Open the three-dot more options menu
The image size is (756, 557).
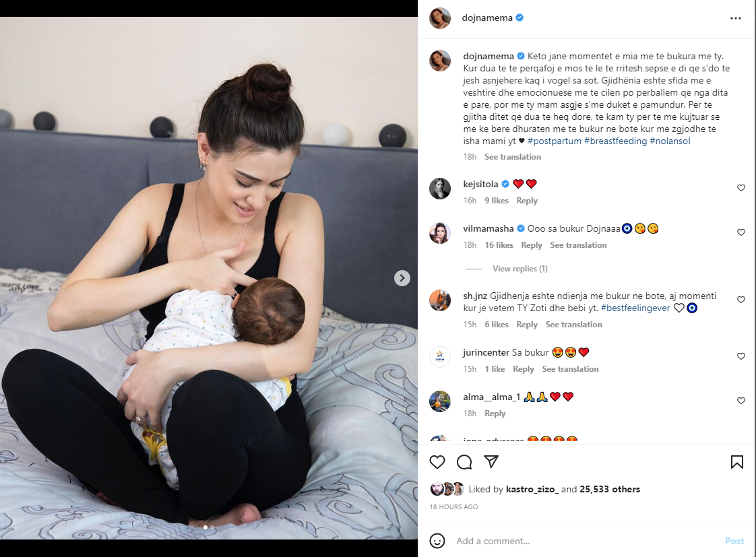pyautogui.click(x=735, y=18)
